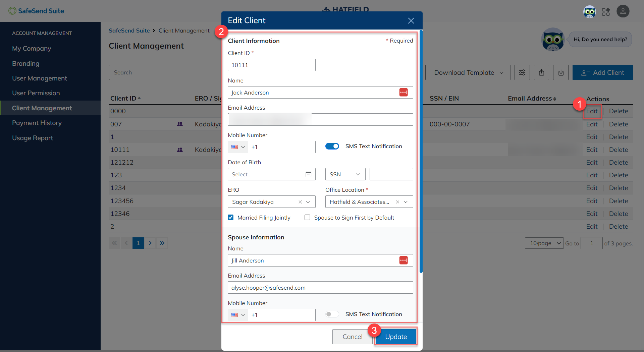Click the Update button
Screen dimensions: 644x352
(395, 337)
